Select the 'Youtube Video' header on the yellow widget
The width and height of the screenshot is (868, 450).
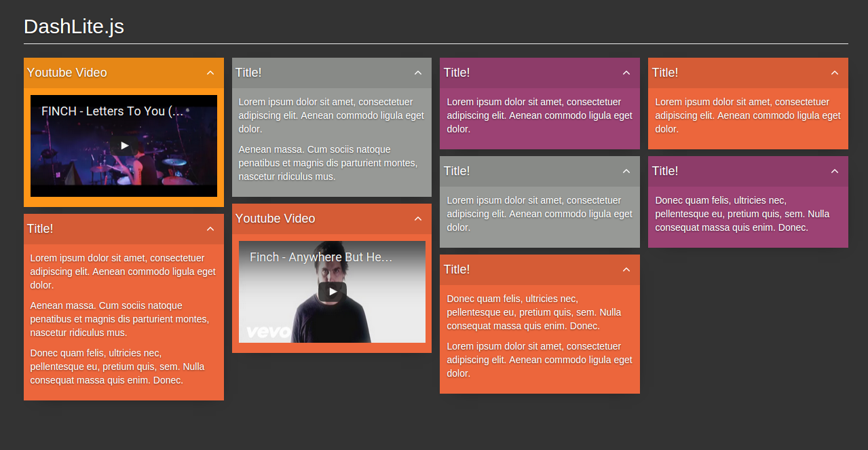(67, 73)
